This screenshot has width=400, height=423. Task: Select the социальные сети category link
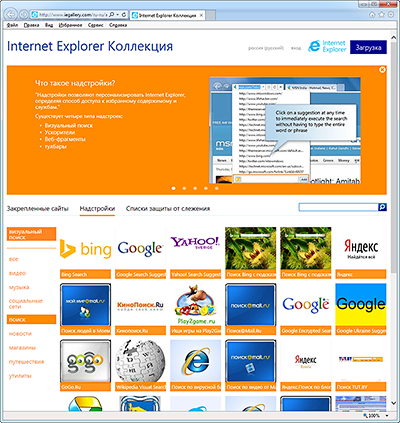(26, 304)
